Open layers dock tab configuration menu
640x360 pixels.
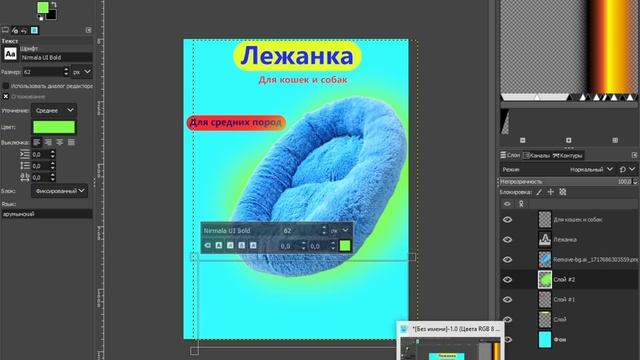tap(634, 155)
